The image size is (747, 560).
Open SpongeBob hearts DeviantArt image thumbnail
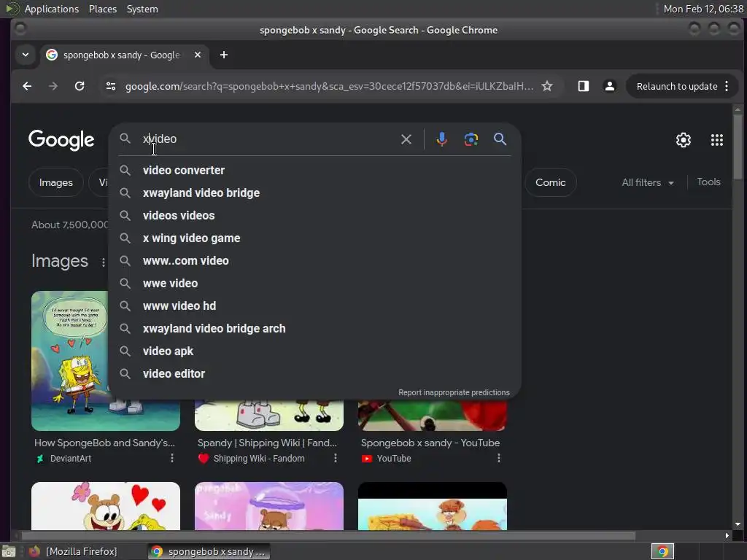(x=71, y=360)
